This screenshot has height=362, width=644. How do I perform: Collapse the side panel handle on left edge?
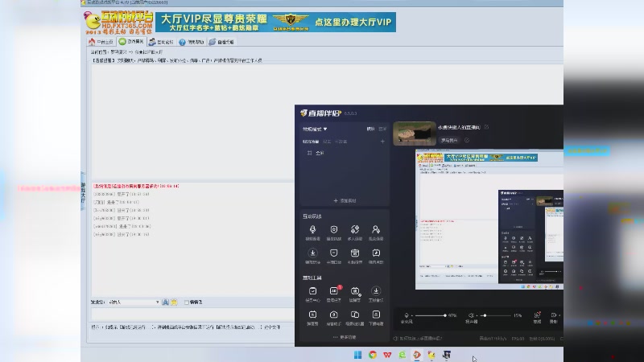83,191
